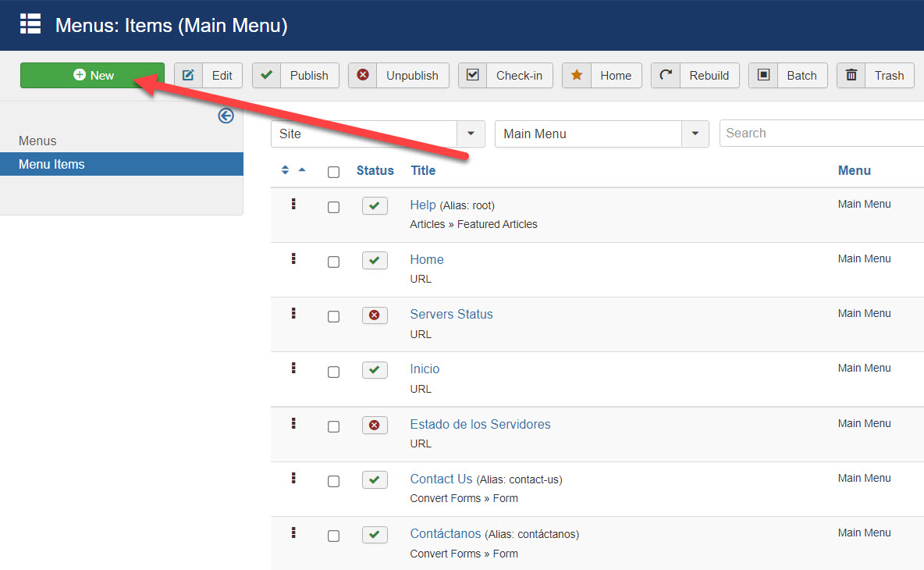Click the Batch square icon
The image size is (924, 570).
tap(764, 76)
